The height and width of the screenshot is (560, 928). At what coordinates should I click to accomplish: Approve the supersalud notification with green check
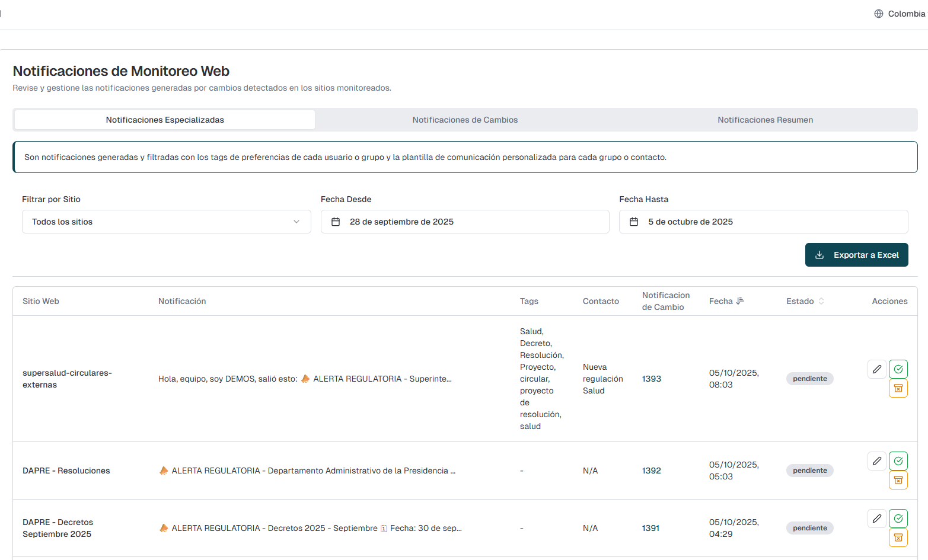coord(898,369)
